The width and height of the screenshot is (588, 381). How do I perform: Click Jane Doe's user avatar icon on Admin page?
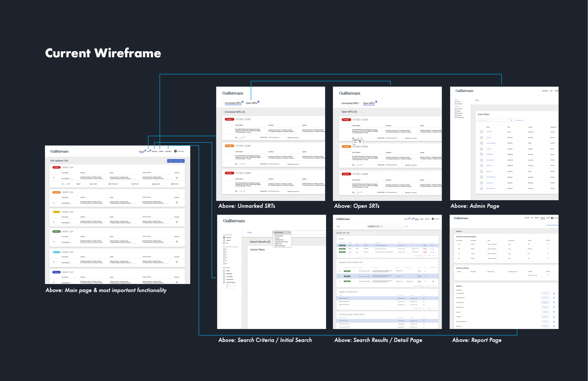click(x=481, y=138)
